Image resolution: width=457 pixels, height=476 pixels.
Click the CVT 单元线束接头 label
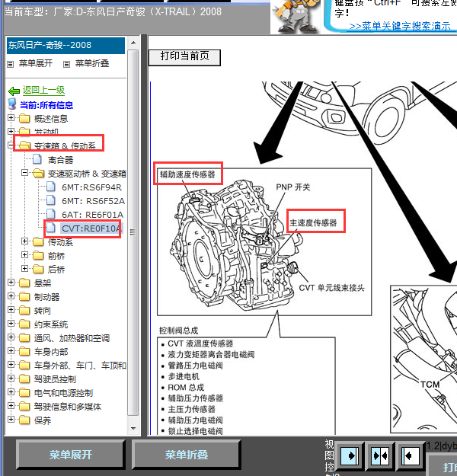tap(331, 287)
